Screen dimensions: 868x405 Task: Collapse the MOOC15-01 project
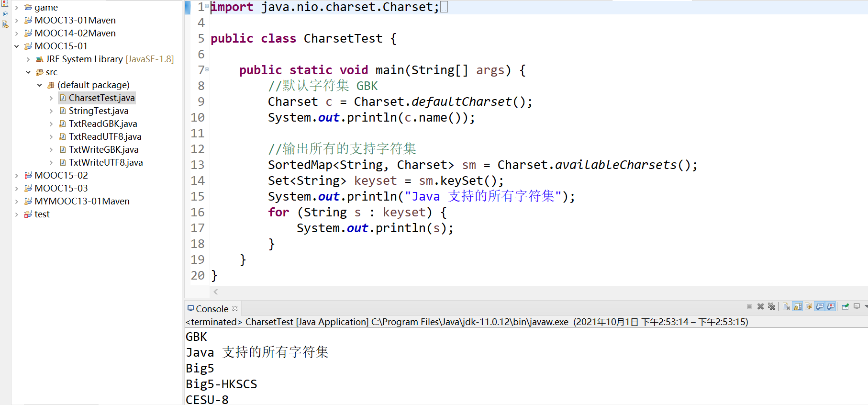17,46
